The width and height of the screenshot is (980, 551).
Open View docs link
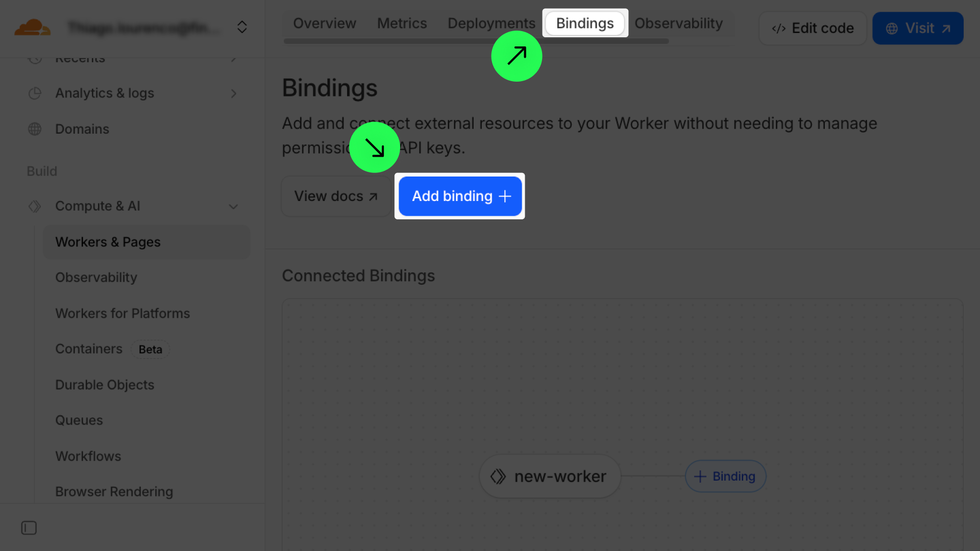pyautogui.click(x=336, y=196)
